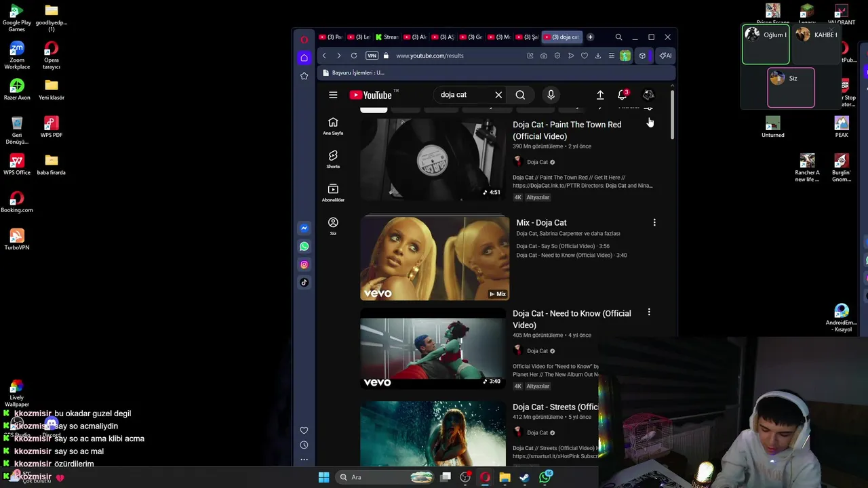Click Paint The Town Red vinyl thumbnail

433,160
